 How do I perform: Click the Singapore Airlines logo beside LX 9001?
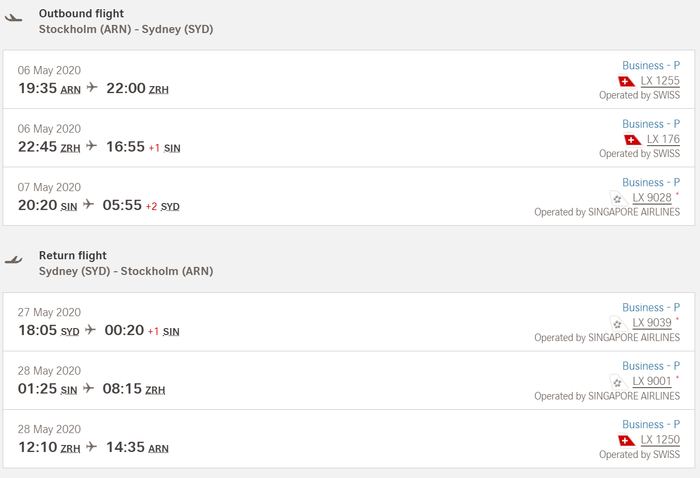[618, 382]
